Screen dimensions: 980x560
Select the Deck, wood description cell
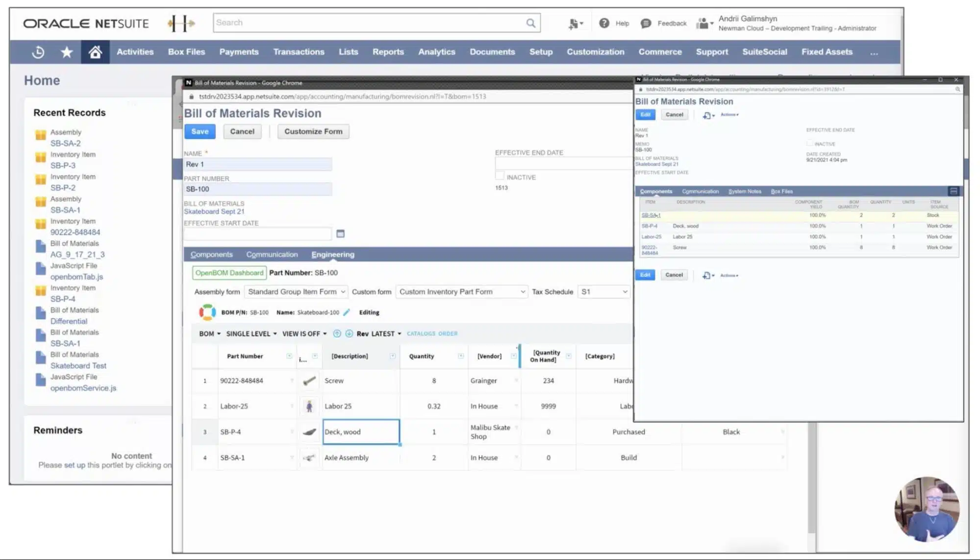361,432
